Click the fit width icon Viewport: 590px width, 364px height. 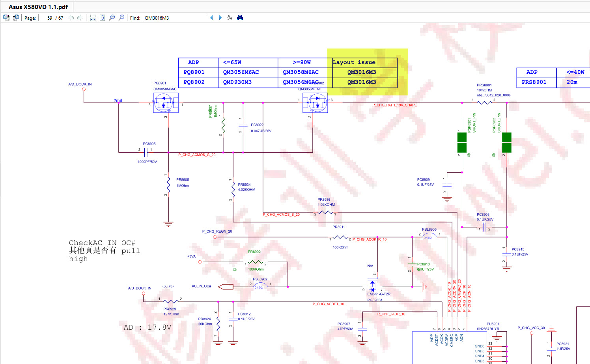93,18
